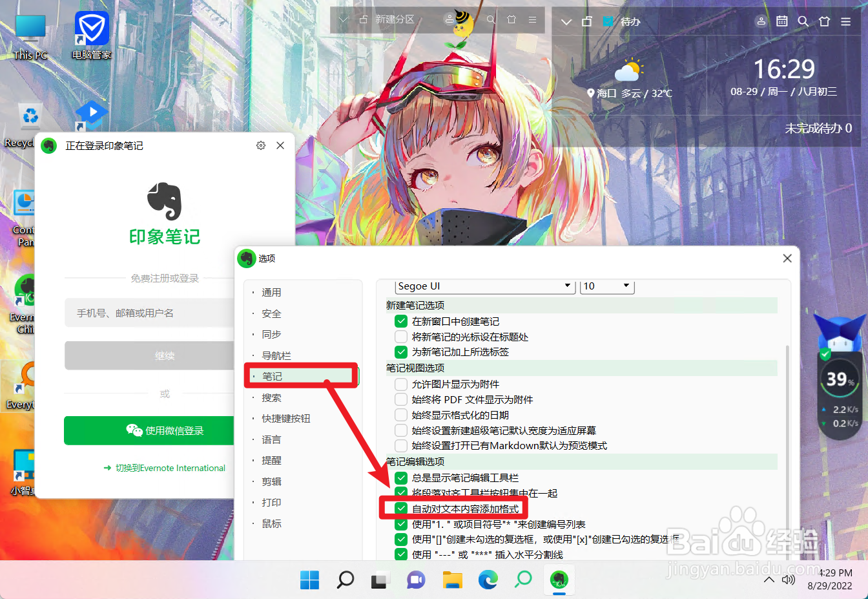Click 切换到Evernote International link
This screenshot has height=599, width=868.
(165, 468)
